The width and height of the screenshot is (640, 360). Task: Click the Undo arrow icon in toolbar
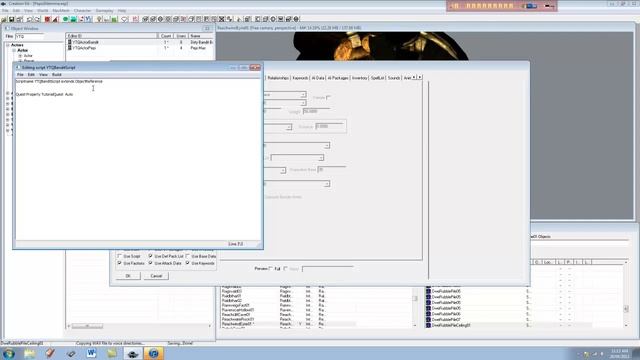pos(29,19)
